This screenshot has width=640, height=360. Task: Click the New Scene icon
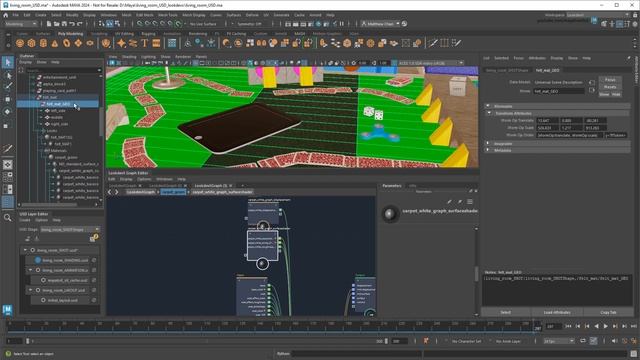[49, 24]
